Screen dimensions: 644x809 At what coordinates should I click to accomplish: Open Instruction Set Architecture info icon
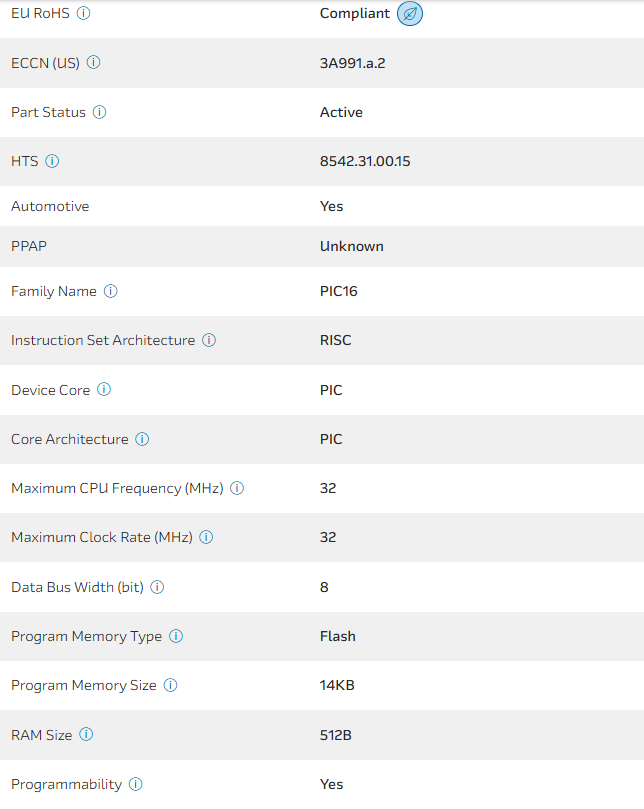(x=209, y=340)
